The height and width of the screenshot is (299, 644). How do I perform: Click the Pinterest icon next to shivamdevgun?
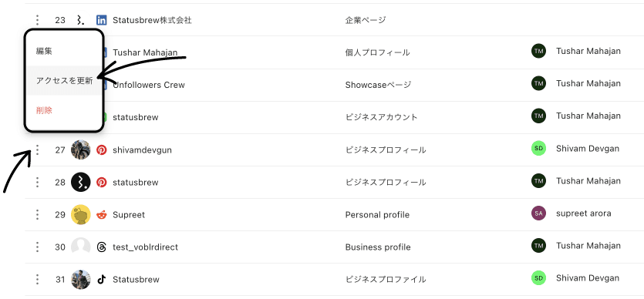pos(102,149)
